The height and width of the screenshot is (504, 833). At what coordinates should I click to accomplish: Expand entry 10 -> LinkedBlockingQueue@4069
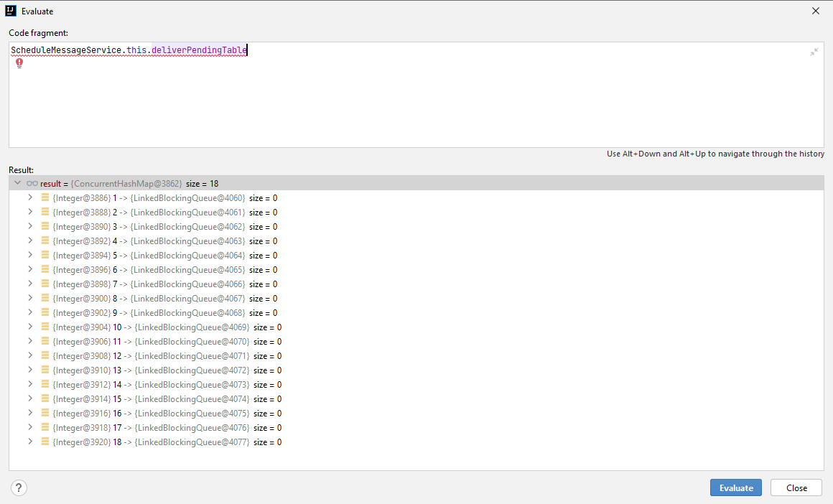coord(30,327)
